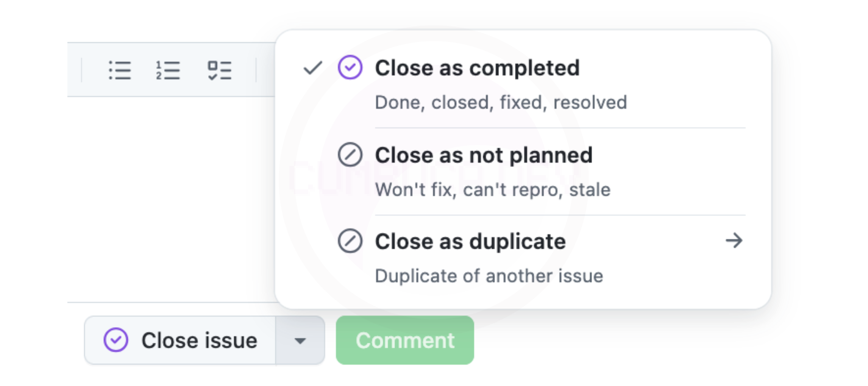Click the slashed-circle icon beside Close as not planned
This screenshot has width=868, height=386.
[x=350, y=155]
